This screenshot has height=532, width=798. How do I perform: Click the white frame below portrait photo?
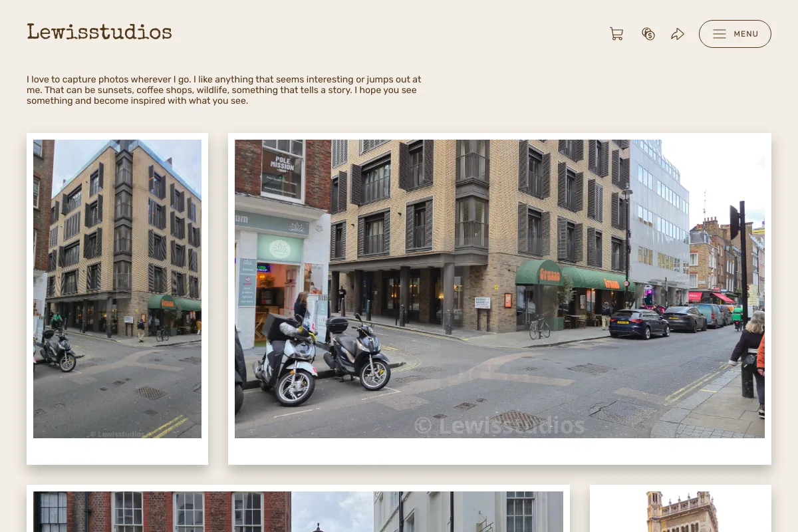point(117,452)
